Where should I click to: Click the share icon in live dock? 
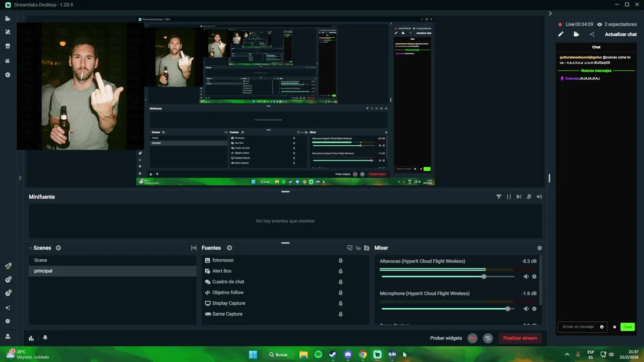[592, 34]
